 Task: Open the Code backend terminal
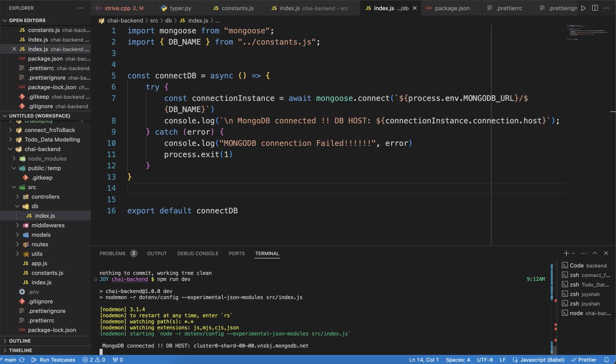pyautogui.click(x=586, y=265)
